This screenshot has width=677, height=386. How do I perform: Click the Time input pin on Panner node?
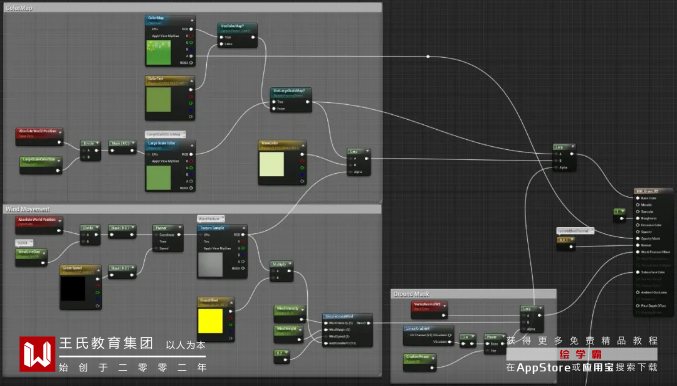pyautogui.click(x=156, y=241)
